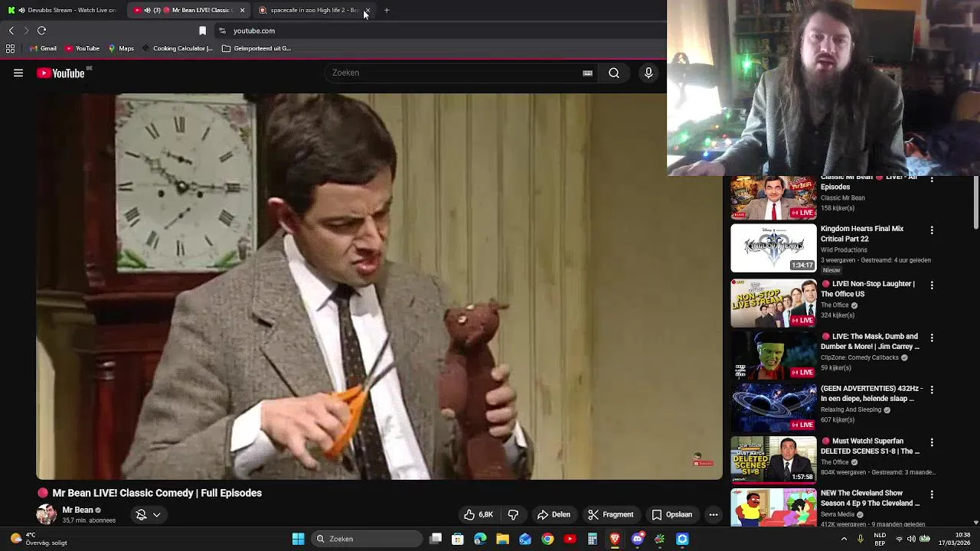Image resolution: width=980 pixels, height=551 pixels.
Task: Open options for Kingdom Hearts Final Mix
Action: (932, 230)
